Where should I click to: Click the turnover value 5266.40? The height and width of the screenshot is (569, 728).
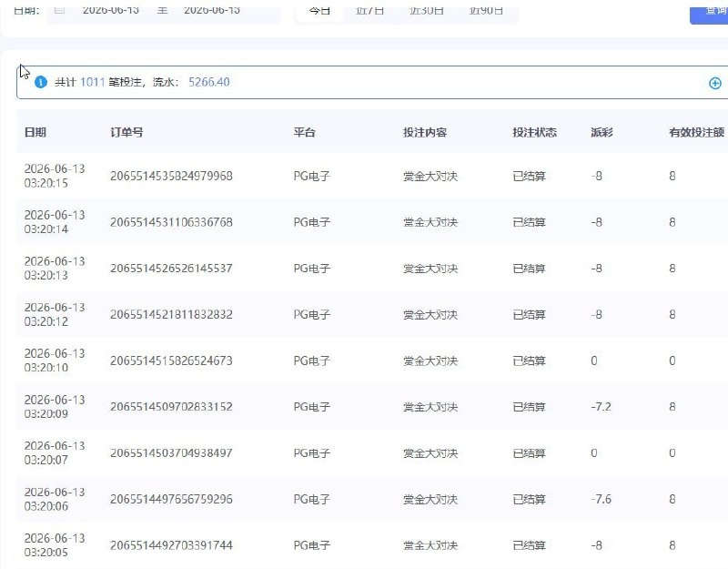[209, 82]
